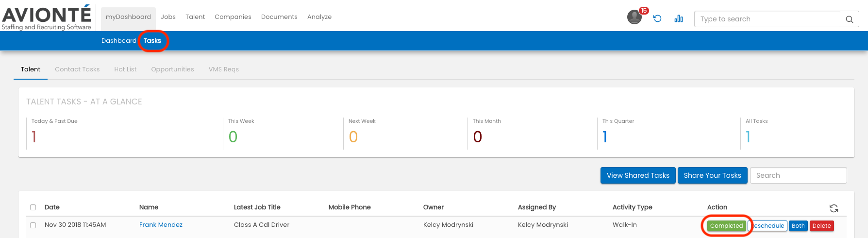Open the bar chart analytics icon
868x238 pixels.
pos(679,18)
